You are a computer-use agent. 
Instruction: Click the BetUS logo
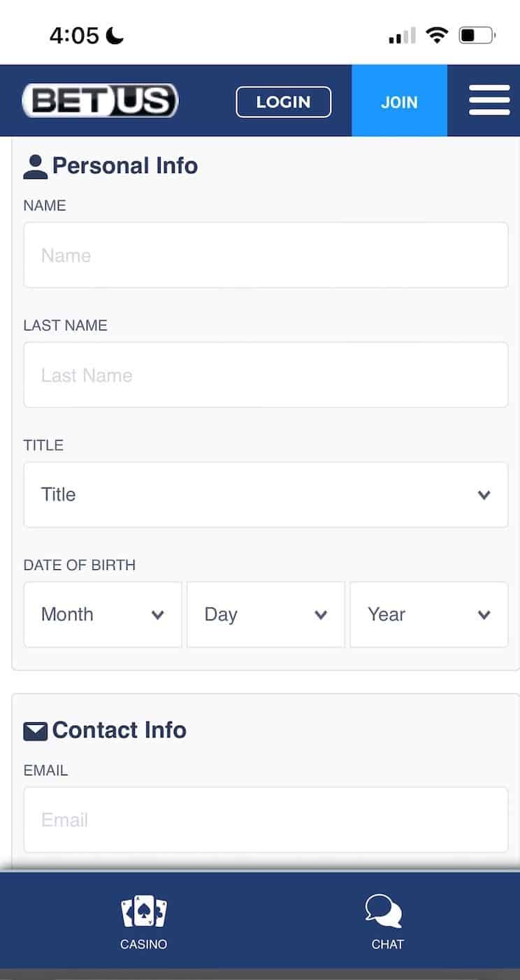point(99,100)
